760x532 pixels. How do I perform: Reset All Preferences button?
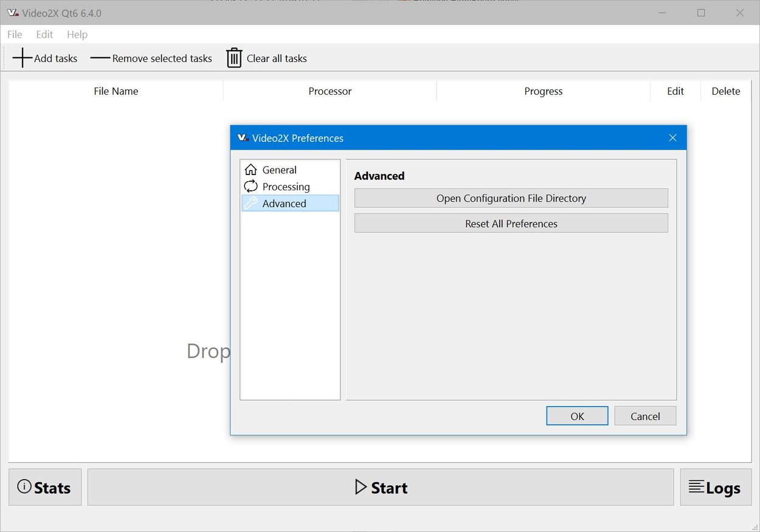(x=511, y=223)
